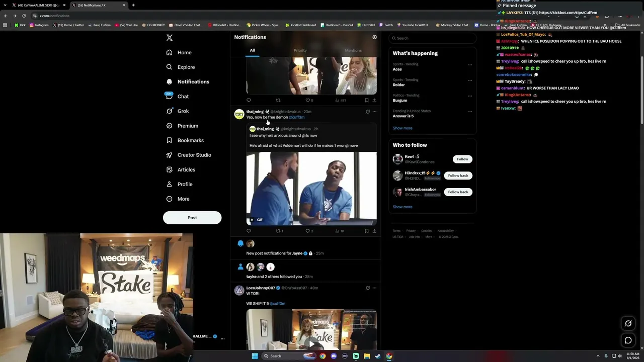Open LocoJohnny007's profile avatar
The width and height of the screenshot is (644, 362).
239,291
